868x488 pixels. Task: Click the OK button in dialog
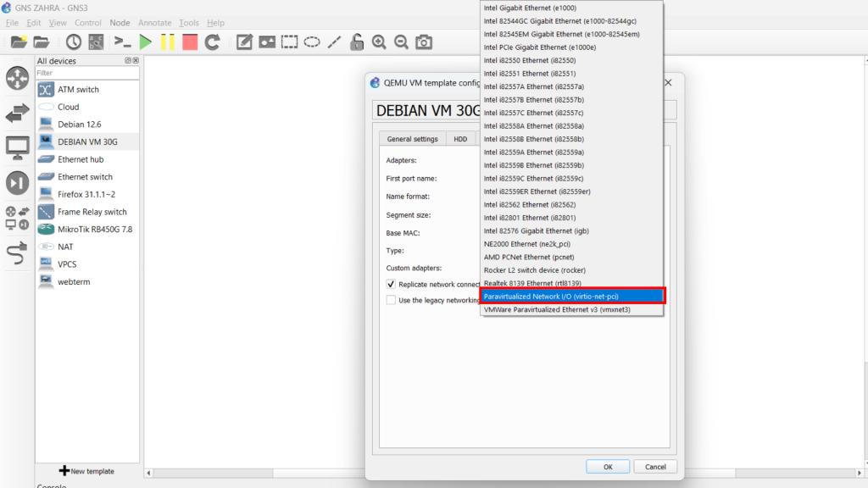tap(608, 467)
